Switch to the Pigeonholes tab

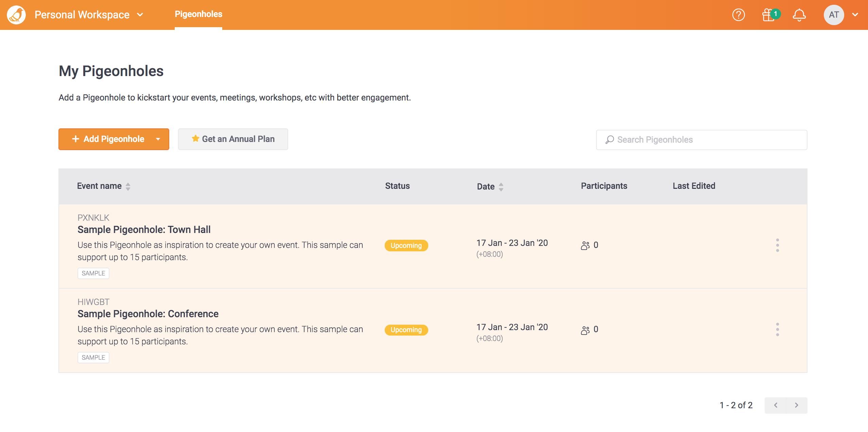[x=198, y=14]
